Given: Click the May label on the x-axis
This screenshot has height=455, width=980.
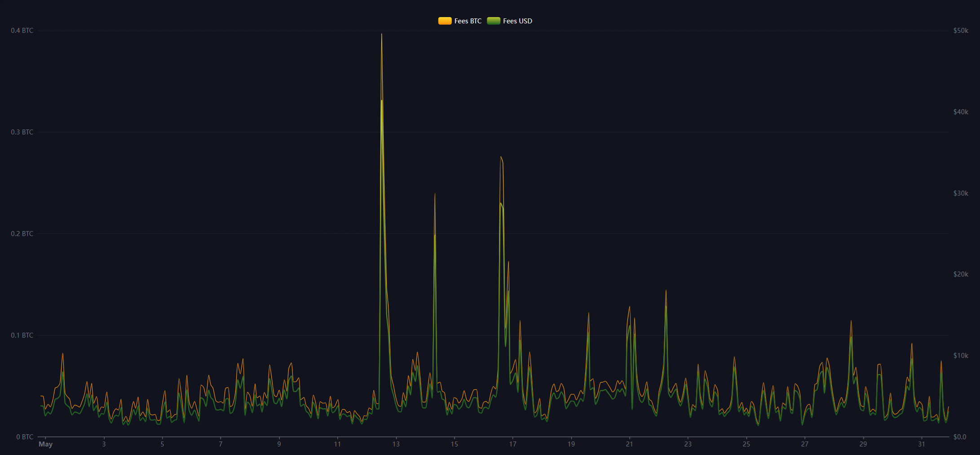Looking at the screenshot, I should point(45,444).
